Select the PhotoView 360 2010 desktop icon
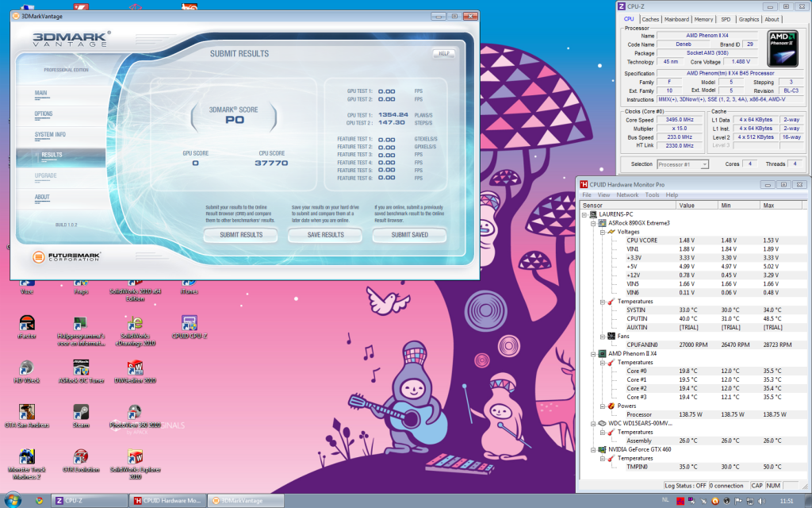Image resolution: width=812 pixels, height=508 pixels. coord(135,416)
